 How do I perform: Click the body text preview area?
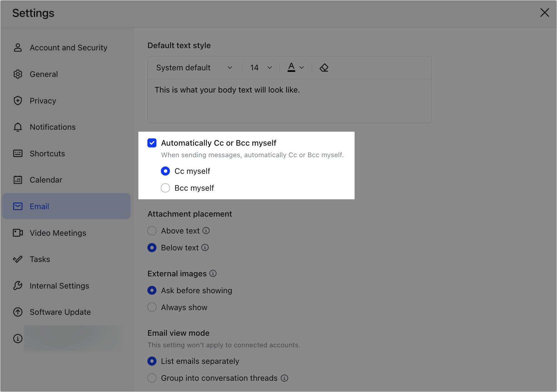click(x=289, y=101)
